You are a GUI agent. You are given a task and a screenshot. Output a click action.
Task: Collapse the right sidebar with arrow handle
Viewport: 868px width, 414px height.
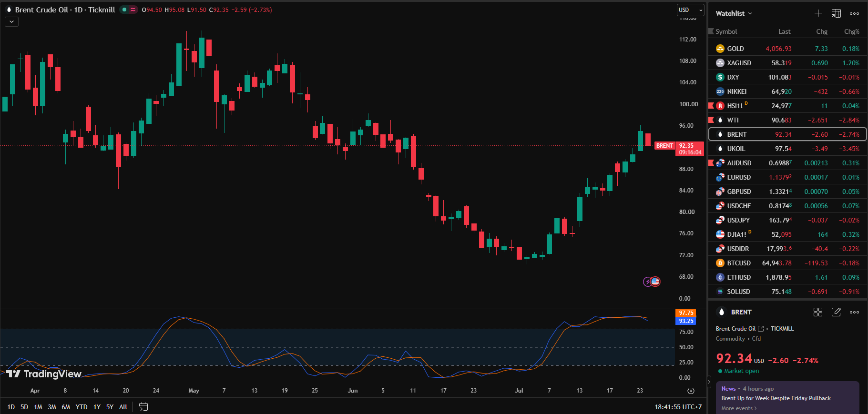pyautogui.click(x=709, y=381)
